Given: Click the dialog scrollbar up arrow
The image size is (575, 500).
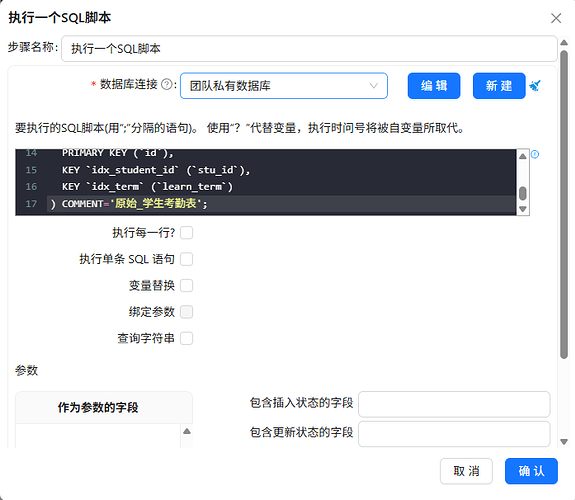Looking at the screenshot, I should pos(564,43).
